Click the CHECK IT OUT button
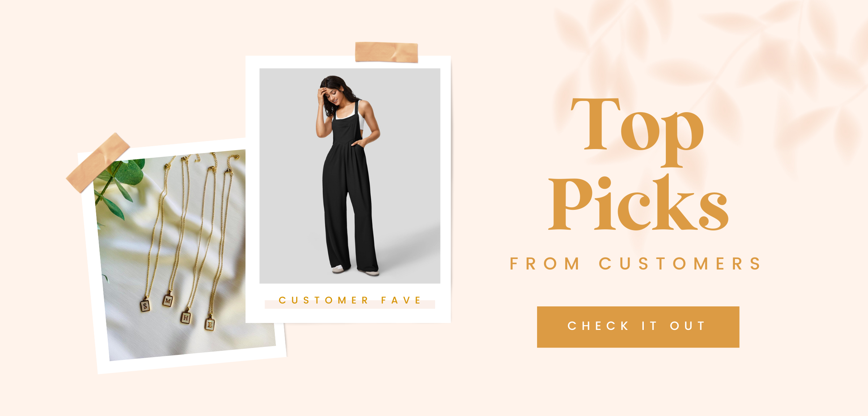Viewport: 868px width, 416px height. tap(638, 327)
